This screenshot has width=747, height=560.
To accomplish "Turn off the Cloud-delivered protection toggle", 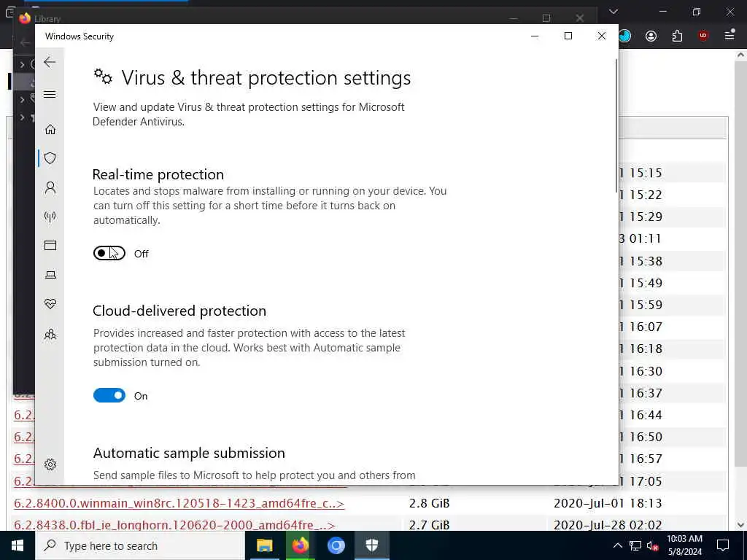I will pos(109,395).
